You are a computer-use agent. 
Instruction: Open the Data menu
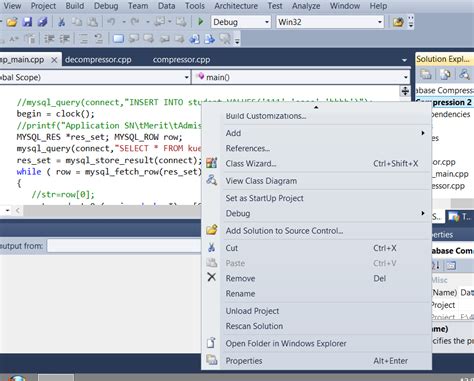coord(166,6)
